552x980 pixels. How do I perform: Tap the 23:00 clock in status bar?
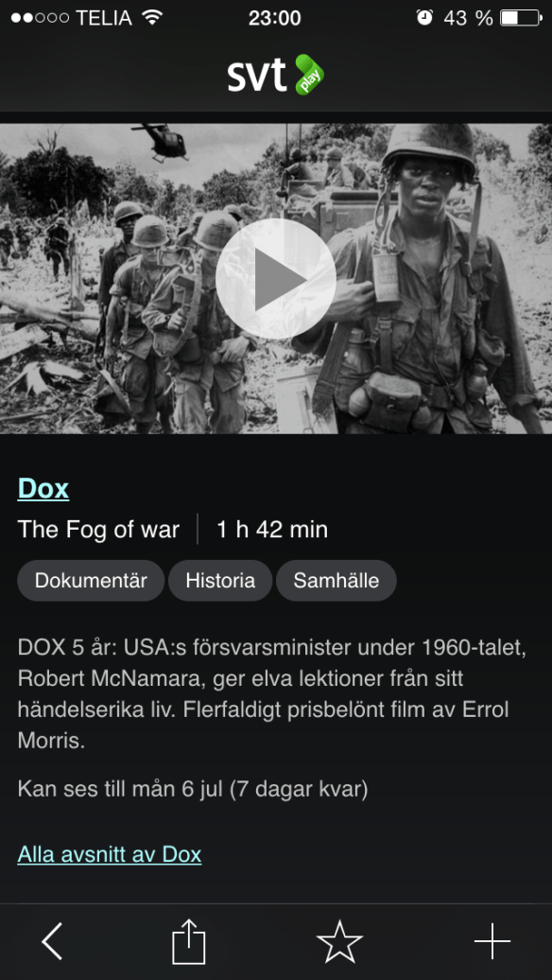[275, 17]
